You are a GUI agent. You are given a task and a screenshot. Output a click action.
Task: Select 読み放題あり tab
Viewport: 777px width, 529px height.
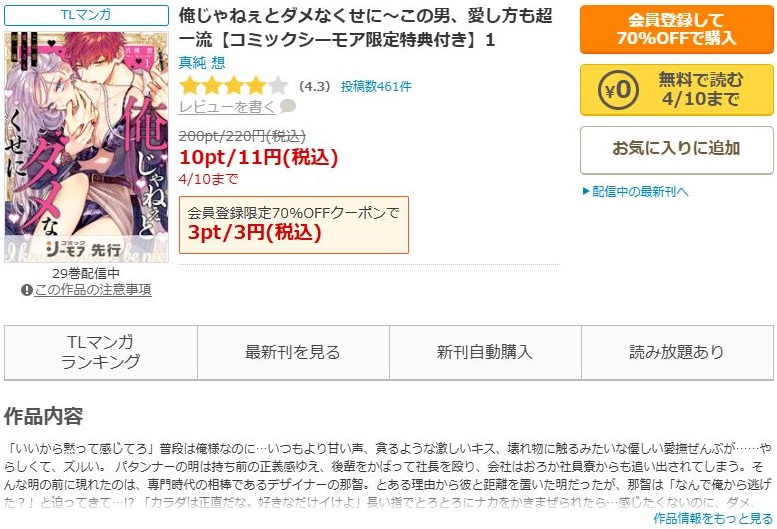pos(677,352)
